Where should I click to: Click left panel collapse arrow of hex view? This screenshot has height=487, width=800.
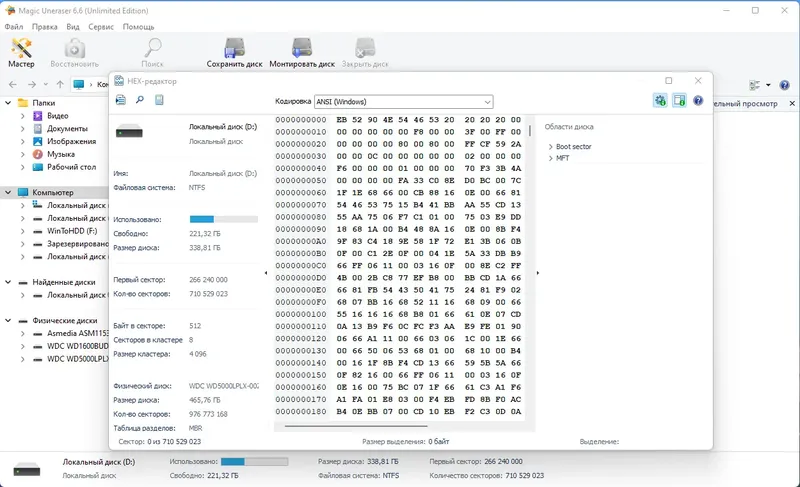coord(266,273)
